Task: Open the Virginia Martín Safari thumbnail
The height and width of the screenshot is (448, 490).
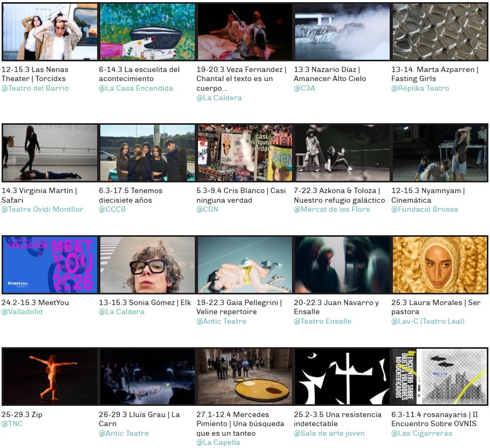Action: 50,153
